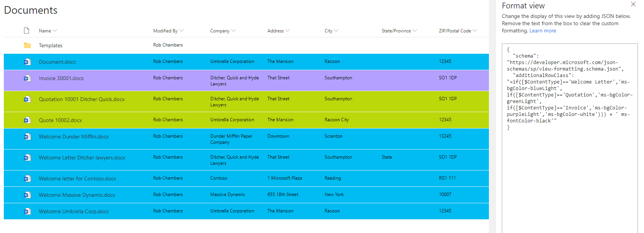Click the Contoso company cell
644x233 pixels.
[219, 178]
